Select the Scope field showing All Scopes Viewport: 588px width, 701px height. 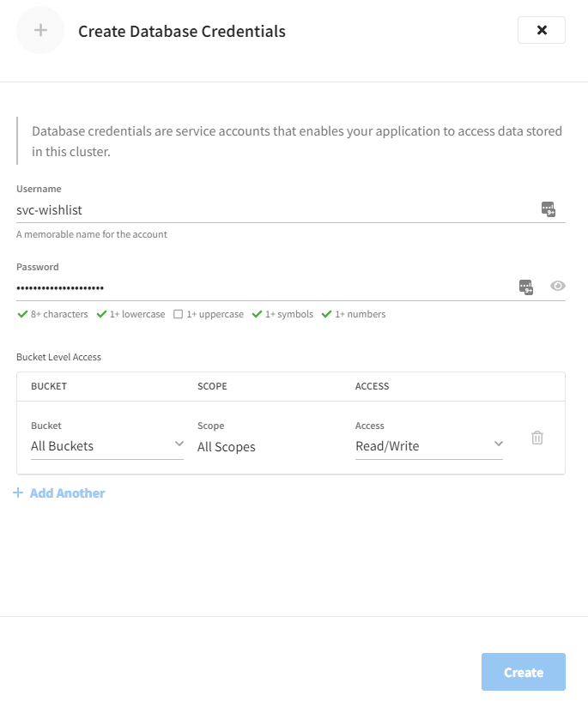tap(227, 446)
